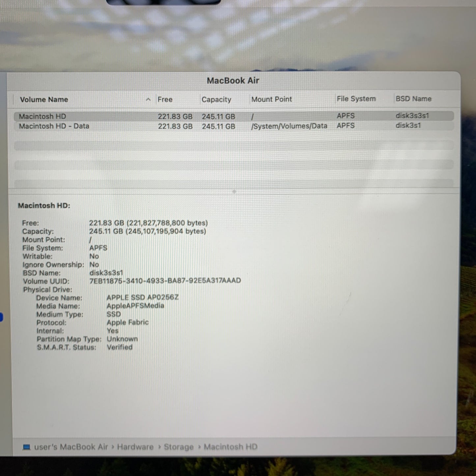This screenshot has width=476, height=476.
Task: Click Macintosh HD in path bar
Action: click(231, 447)
